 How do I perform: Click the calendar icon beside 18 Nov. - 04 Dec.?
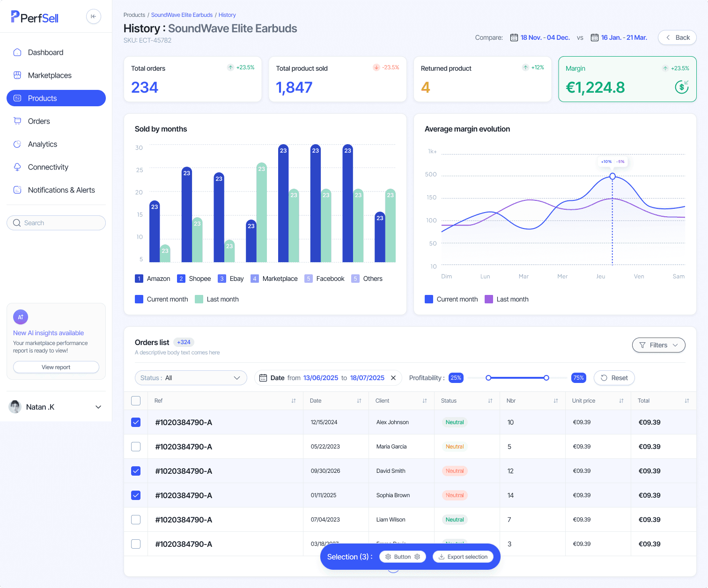point(514,37)
